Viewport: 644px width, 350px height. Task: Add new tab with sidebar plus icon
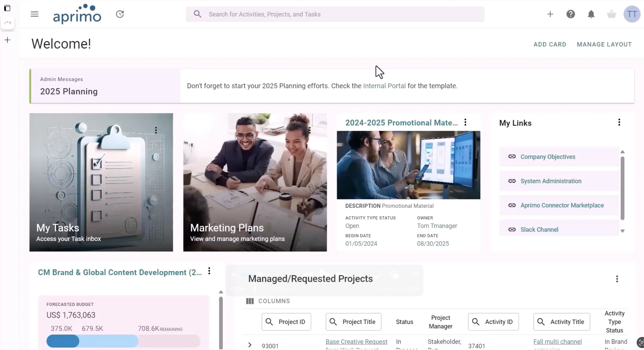click(x=8, y=40)
